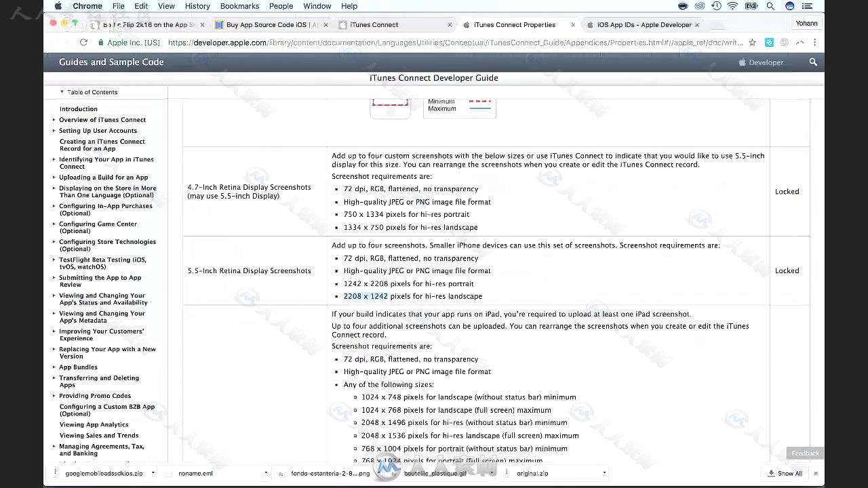Open Time Machine menu bar icon

716,6
